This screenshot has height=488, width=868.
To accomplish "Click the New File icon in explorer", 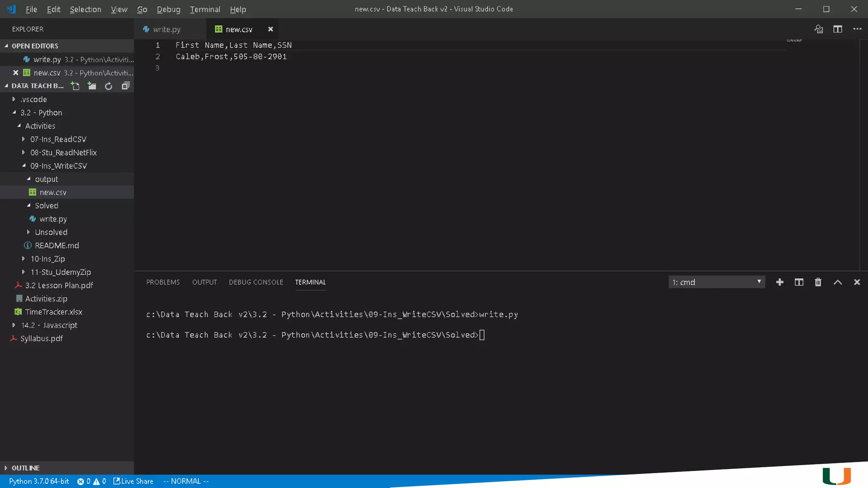I will click(x=75, y=86).
